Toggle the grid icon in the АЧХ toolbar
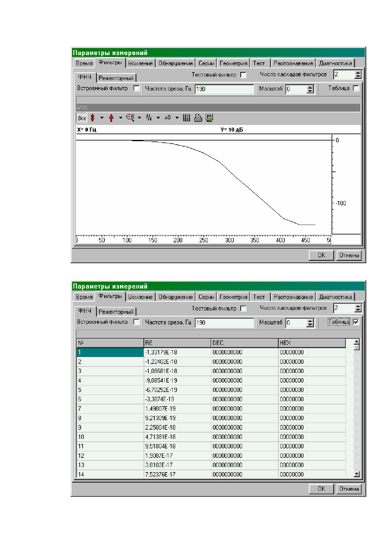 [x=187, y=118]
